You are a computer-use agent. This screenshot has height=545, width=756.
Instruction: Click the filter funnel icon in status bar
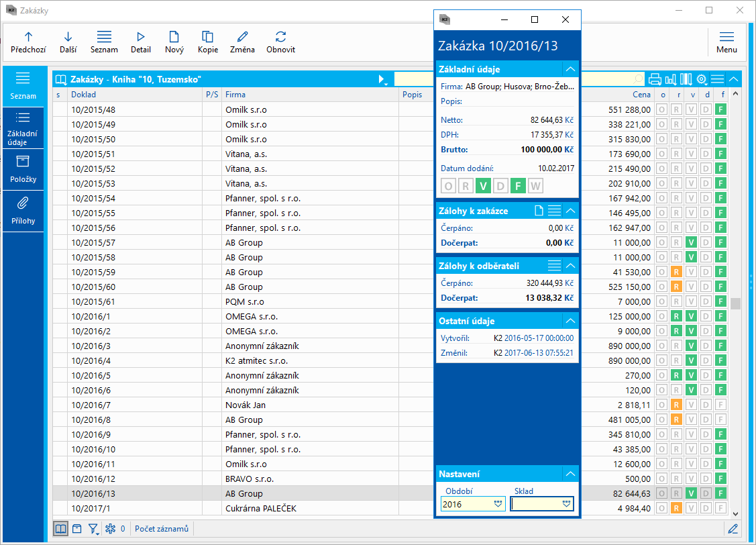pyautogui.click(x=94, y=529)
